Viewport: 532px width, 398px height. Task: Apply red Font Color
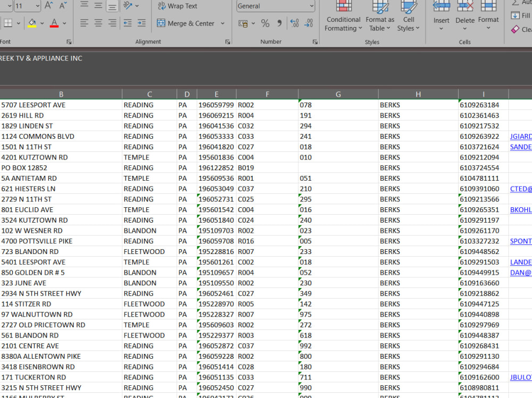54,23
